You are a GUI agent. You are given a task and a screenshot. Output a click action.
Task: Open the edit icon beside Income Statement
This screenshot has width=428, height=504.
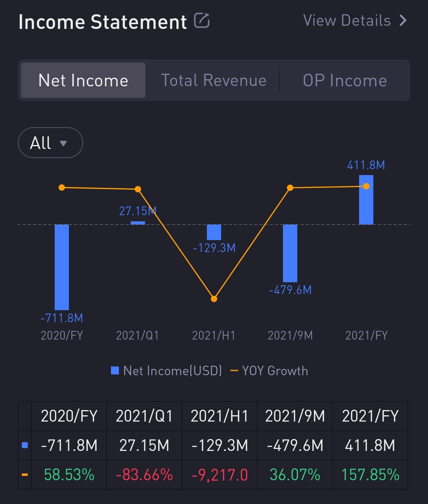[202, 21]
